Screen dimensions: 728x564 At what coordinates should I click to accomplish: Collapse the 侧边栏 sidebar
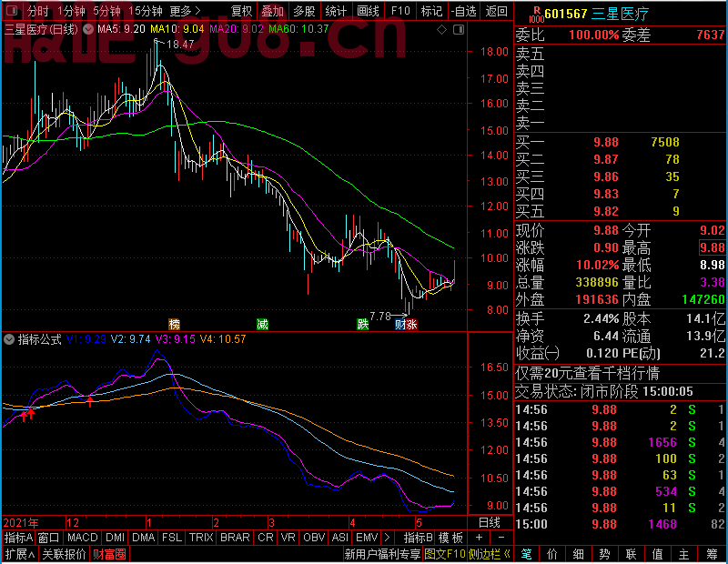point(489,554)
